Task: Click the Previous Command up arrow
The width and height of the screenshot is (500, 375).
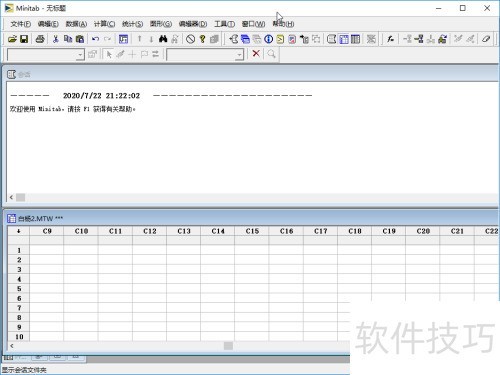Action: [x=140, y=39]
